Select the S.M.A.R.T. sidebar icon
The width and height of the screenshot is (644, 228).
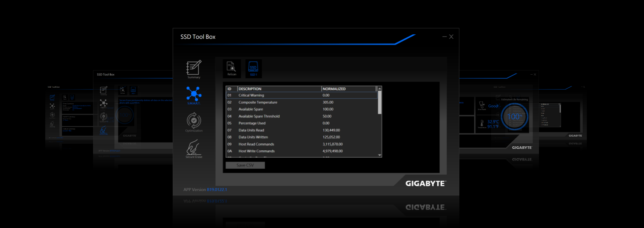[x=194, y=95]
